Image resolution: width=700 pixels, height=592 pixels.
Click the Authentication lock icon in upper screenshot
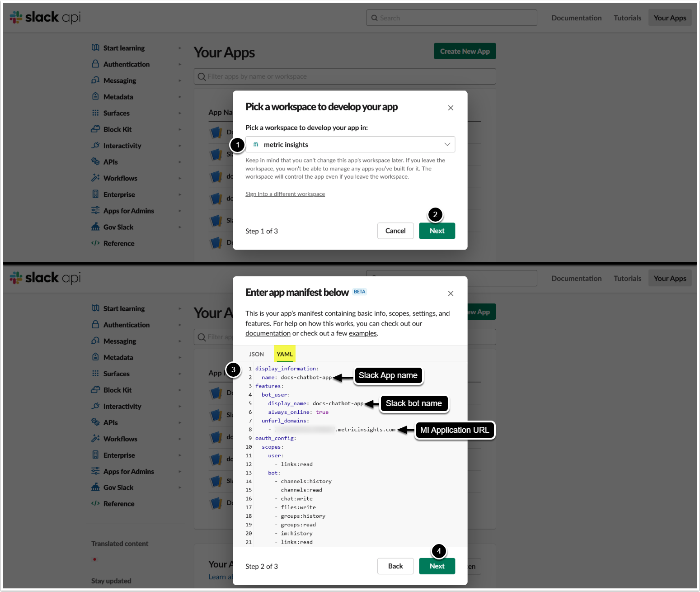pyautogui.click(x=95, y=64)
